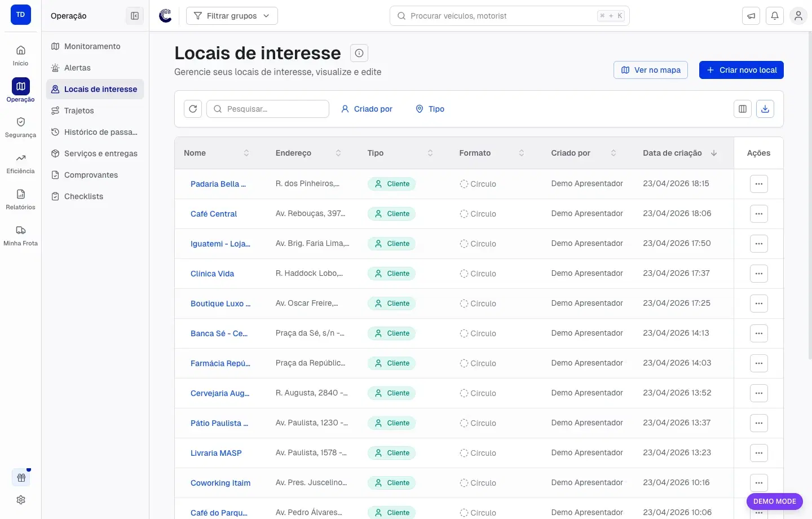Open the Criado por filter
812x519 pixels.
(x=367, y=109)
